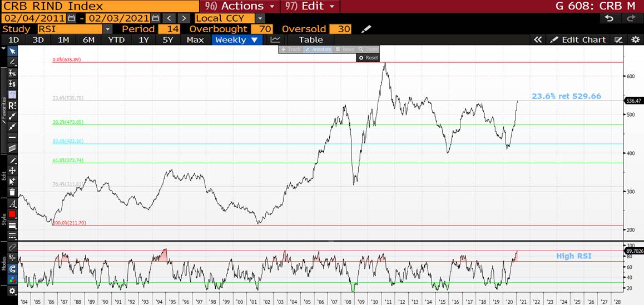Viewport: 644px width, 305px height.
Task: Click annotation edit icon beside Edit Chart
Action: click(618, 40)
